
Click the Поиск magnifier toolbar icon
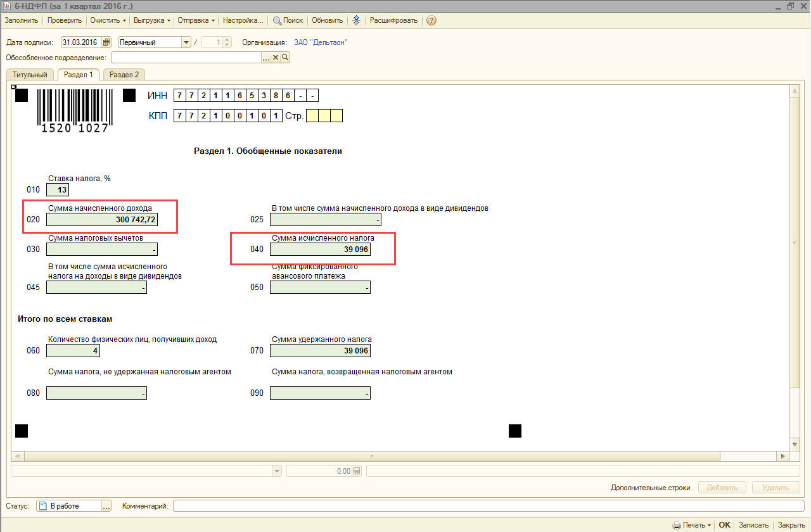pos(278,20)
